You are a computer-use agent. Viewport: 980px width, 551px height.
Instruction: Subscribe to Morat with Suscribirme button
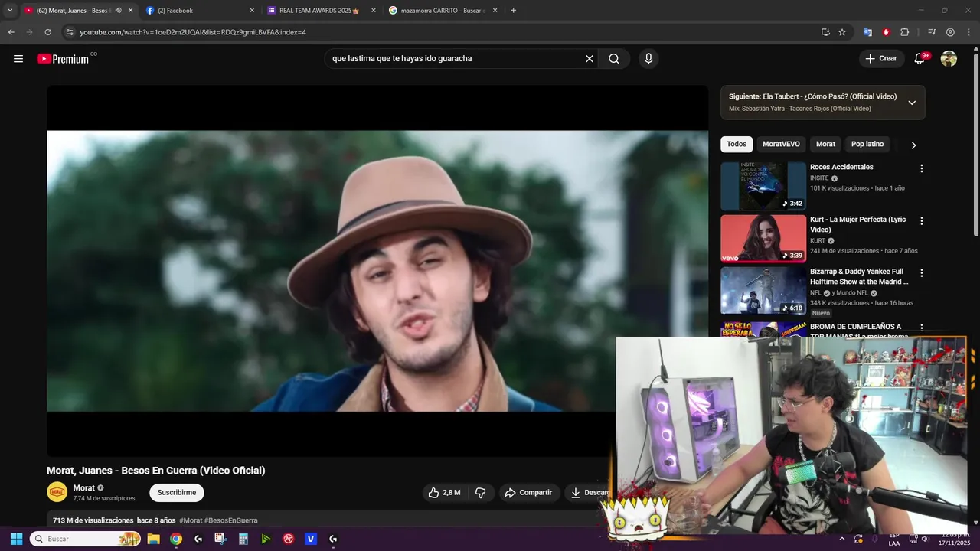pyautogui.click(x=177, y=492)
